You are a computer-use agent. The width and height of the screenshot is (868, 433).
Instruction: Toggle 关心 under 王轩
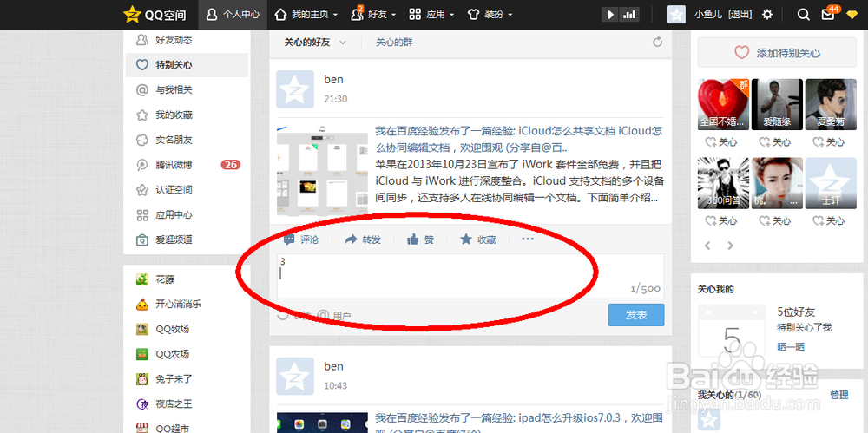[829, 221]
